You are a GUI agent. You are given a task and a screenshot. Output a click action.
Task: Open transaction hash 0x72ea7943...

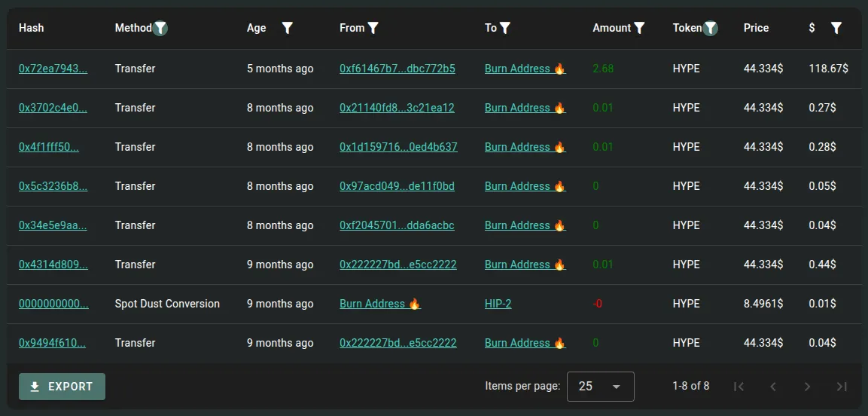[53, 69]
